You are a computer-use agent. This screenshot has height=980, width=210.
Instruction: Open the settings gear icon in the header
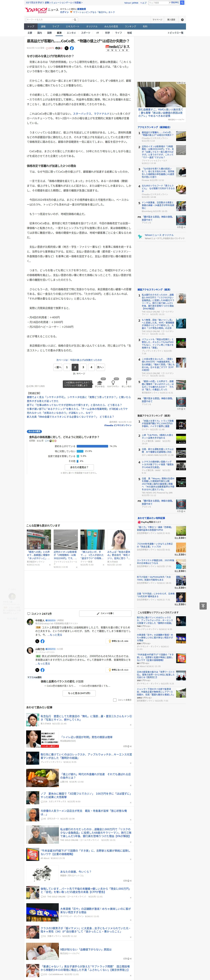(x=182, y=19)
